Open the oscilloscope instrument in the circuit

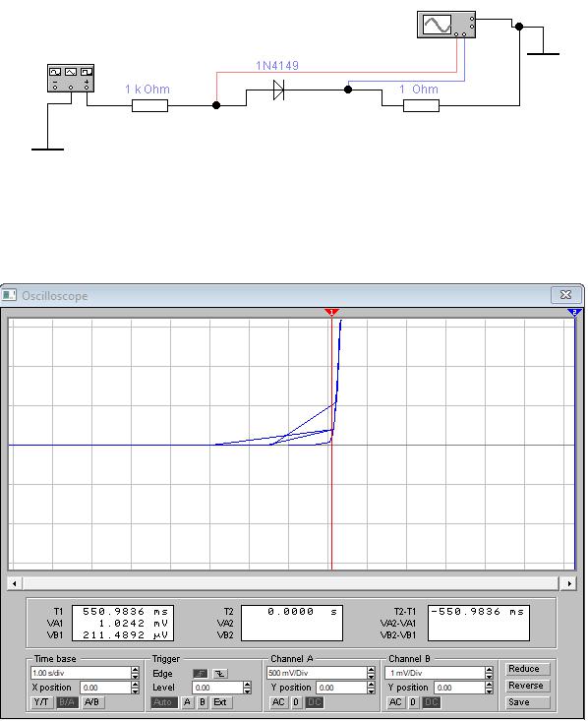(446, 25)
